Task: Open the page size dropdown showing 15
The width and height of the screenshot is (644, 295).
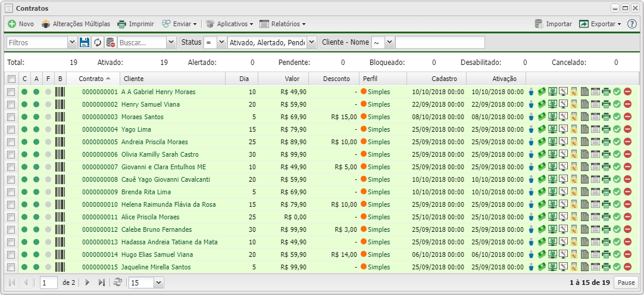Action: click(x=158, y=282)
